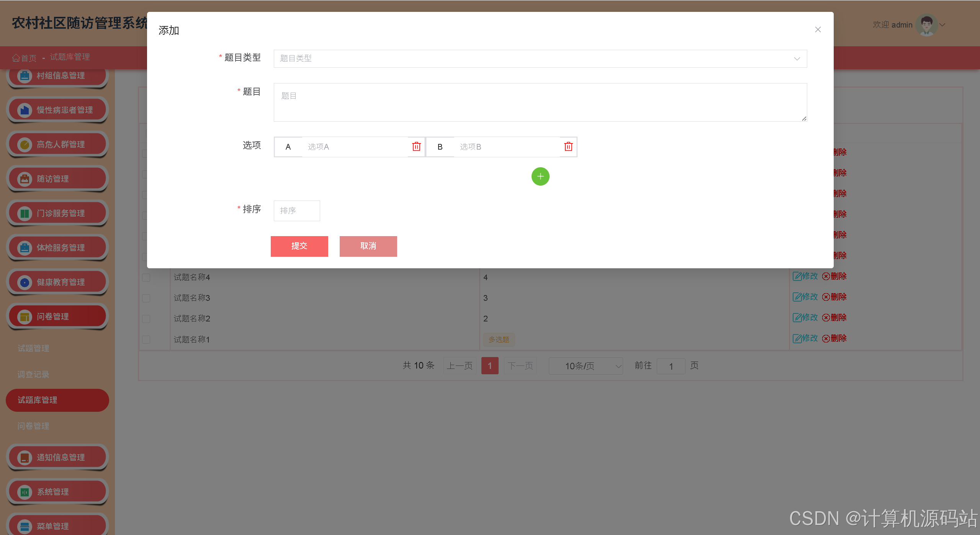Select page number 1 button
This screenshot has width=980, height=535.
click(490, 366)
